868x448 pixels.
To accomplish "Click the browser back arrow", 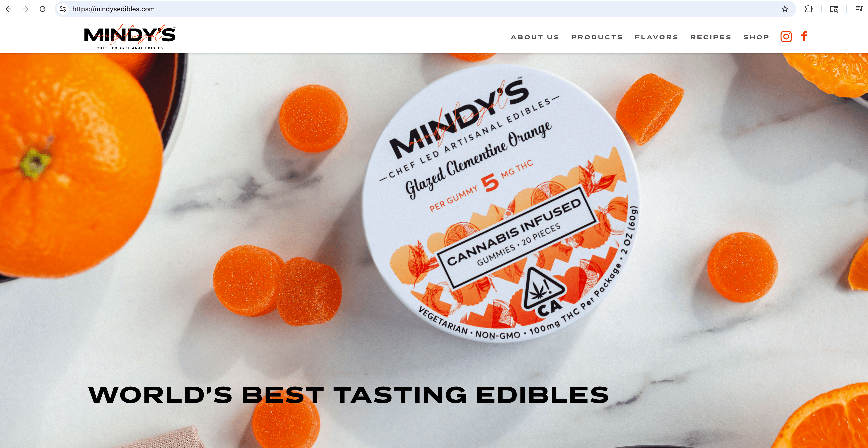I will coord(9,9).
